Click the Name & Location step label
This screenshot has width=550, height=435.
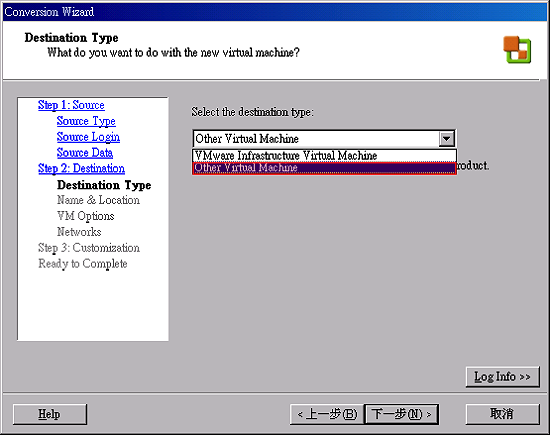pyautogui.click(x=98, y=200)
